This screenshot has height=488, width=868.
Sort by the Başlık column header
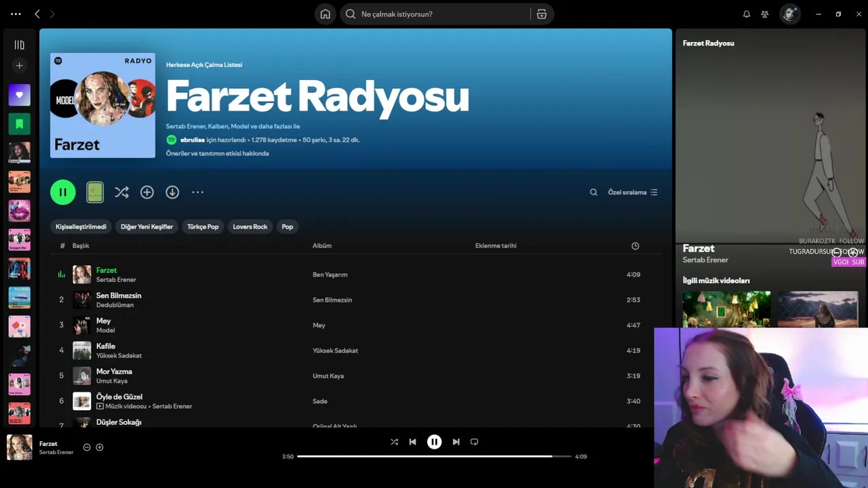81,246
